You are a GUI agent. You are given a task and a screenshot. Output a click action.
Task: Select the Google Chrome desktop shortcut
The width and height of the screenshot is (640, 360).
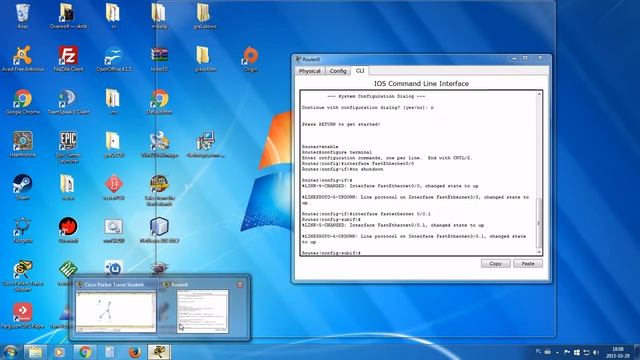coord(22,102)
